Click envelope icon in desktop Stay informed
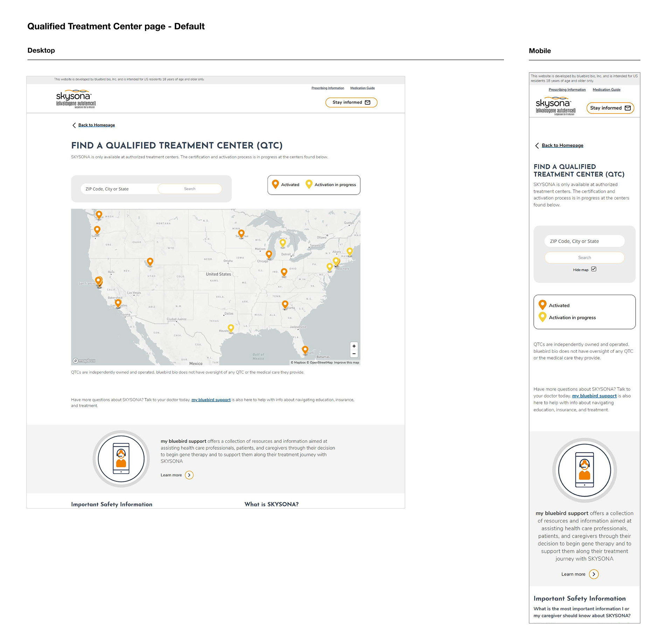 click(367, 103)
